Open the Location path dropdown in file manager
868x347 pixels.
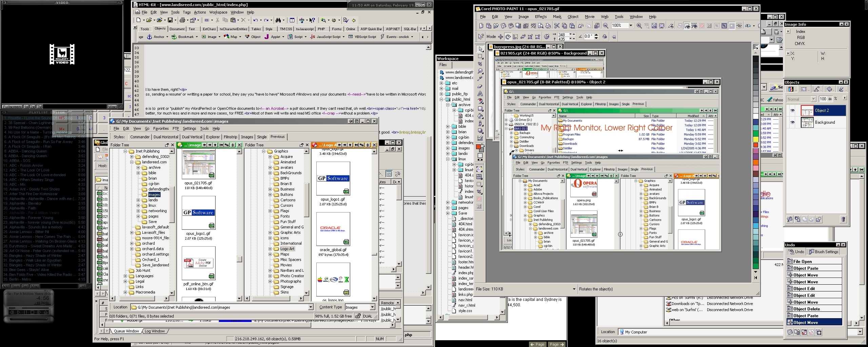point(311,307)
